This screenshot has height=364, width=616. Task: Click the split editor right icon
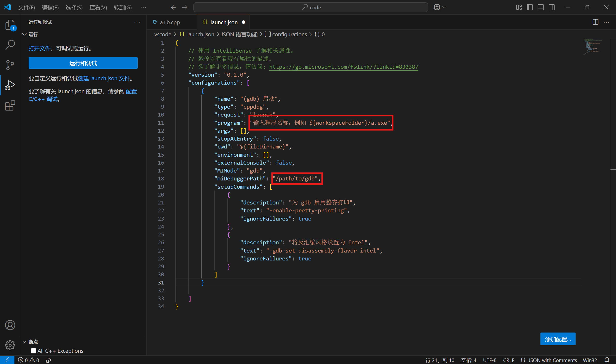click(x=595, y=22)
